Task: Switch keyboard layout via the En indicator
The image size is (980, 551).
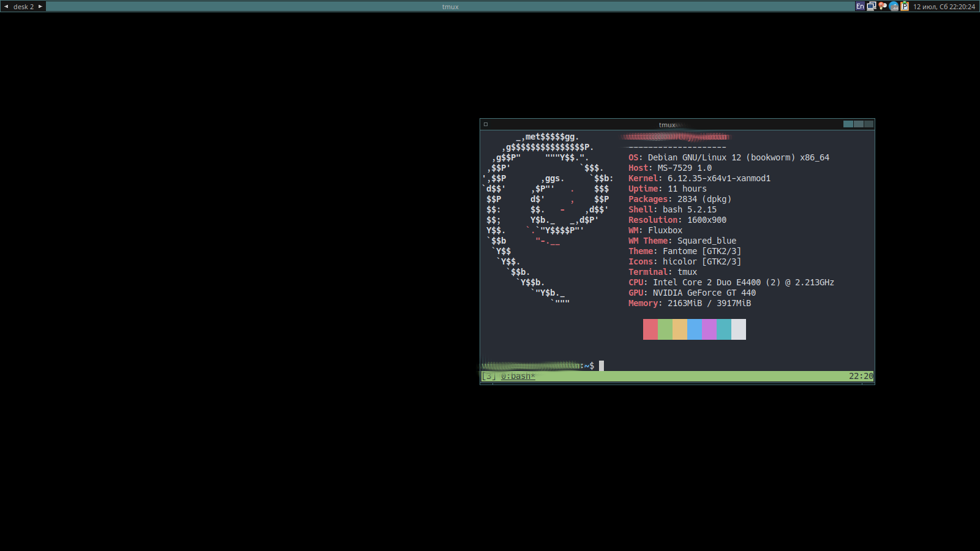Action: click(x=860, y=6)
